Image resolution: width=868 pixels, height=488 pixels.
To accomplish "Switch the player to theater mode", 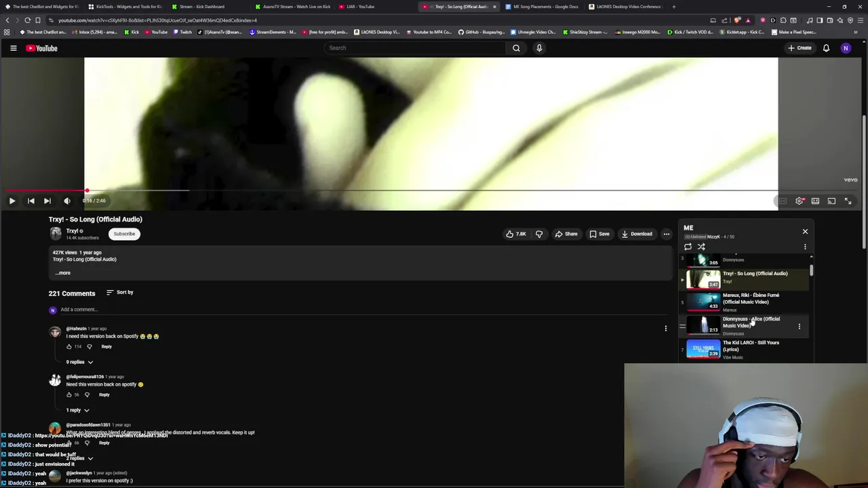I will pyautogui.click(x=815, y=201).
